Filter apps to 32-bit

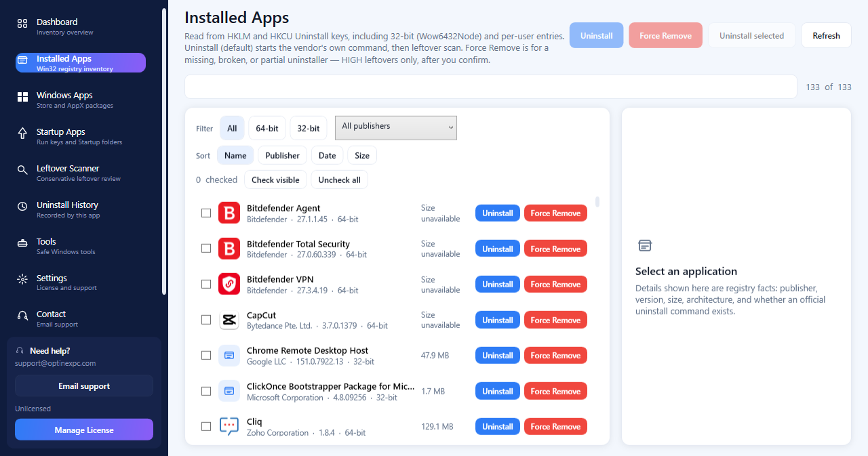309,128
